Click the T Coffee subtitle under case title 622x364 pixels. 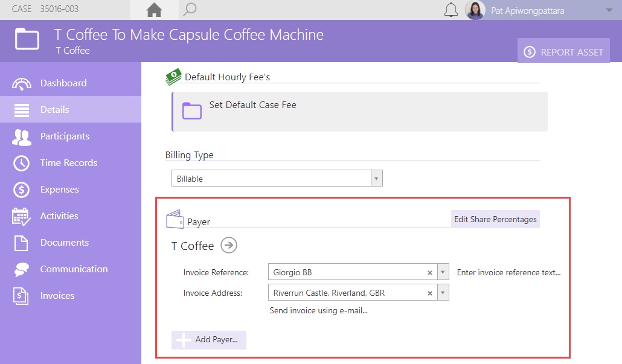(x=73, y=51)
